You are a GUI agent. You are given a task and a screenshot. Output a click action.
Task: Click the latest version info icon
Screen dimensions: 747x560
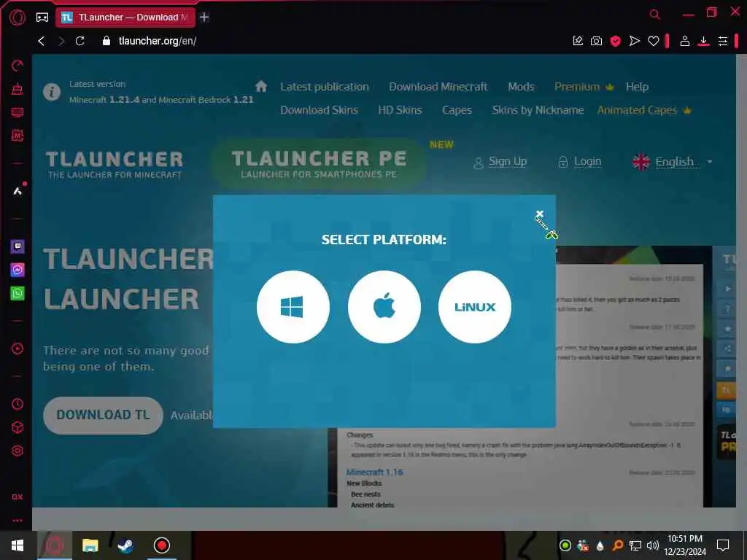52,91
